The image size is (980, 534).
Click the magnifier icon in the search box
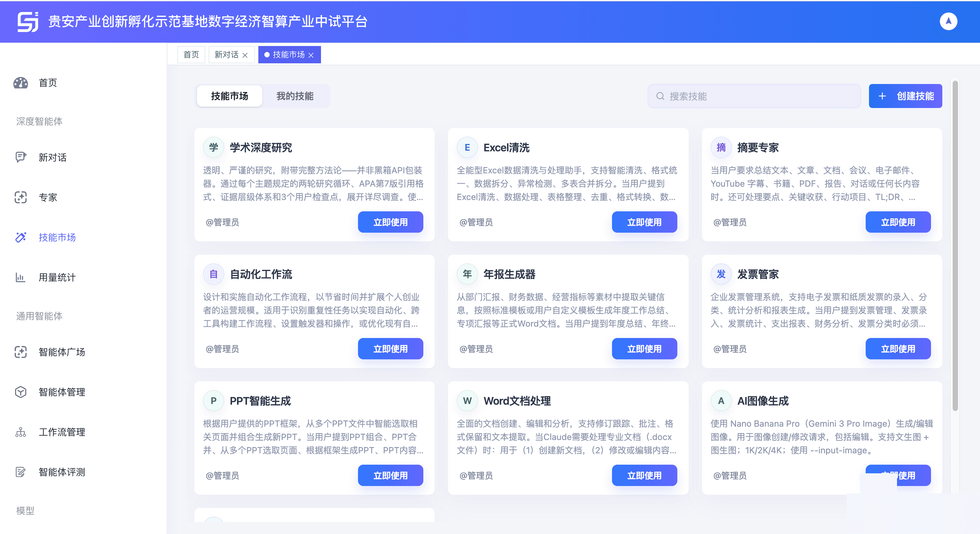tap(660, 96)
